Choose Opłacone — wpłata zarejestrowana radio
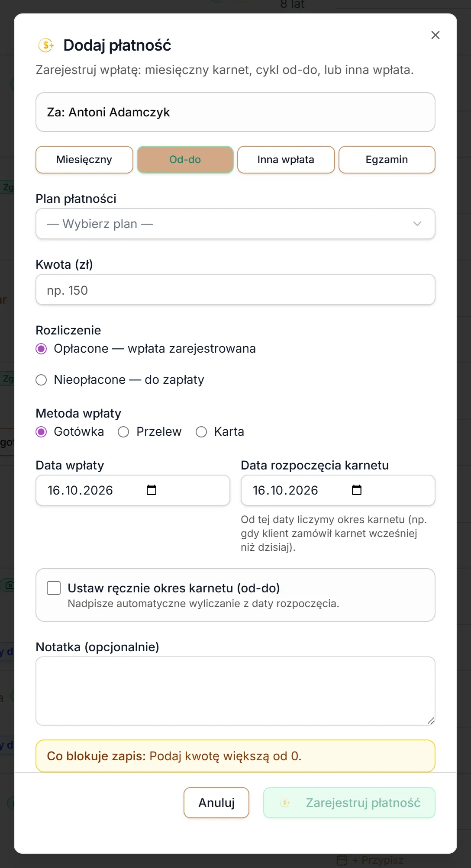471x868 pixels. (41, 349)
